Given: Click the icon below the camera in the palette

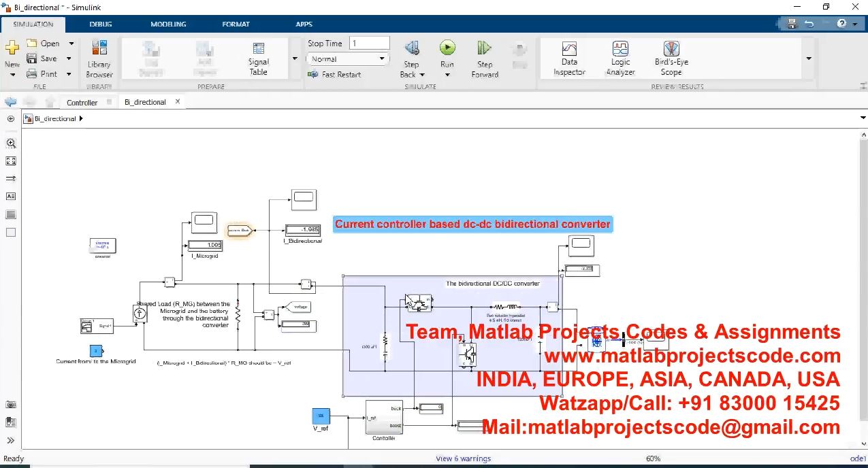Looking at the screenshot, I should coord(10,422).
